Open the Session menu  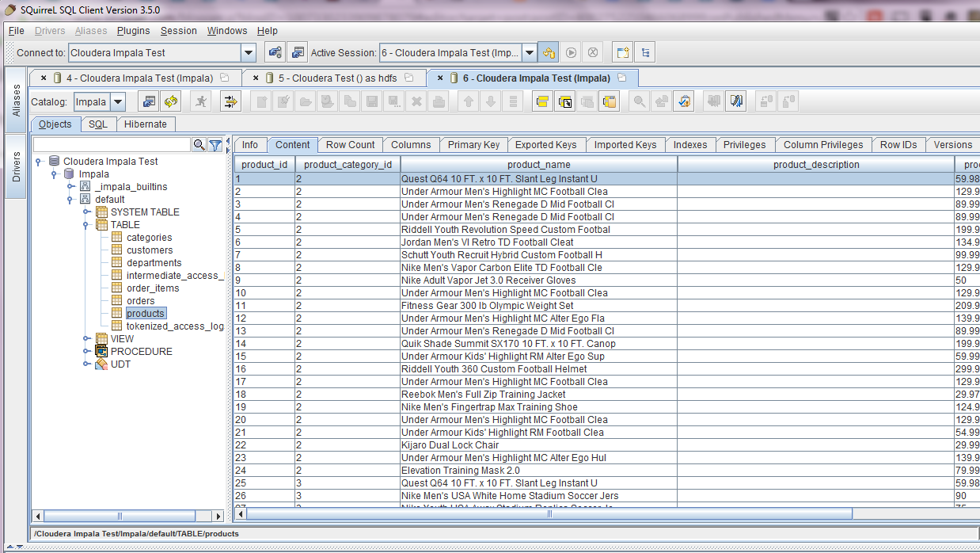(178, 31)
